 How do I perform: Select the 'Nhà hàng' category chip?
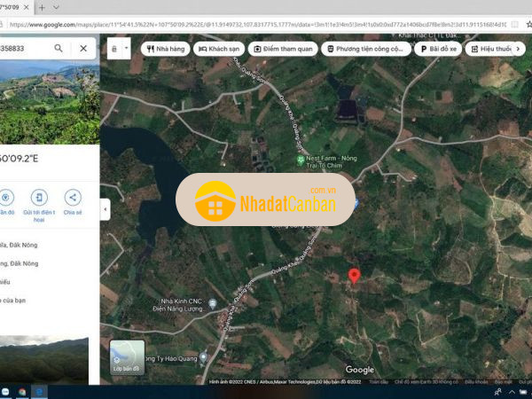click(164, 49)
